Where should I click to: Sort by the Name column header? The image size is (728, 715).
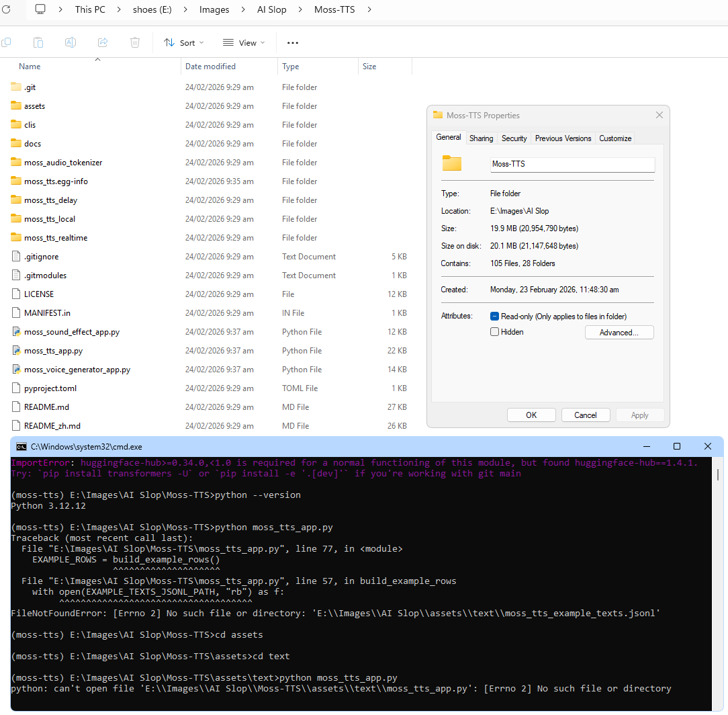[30, 67]
